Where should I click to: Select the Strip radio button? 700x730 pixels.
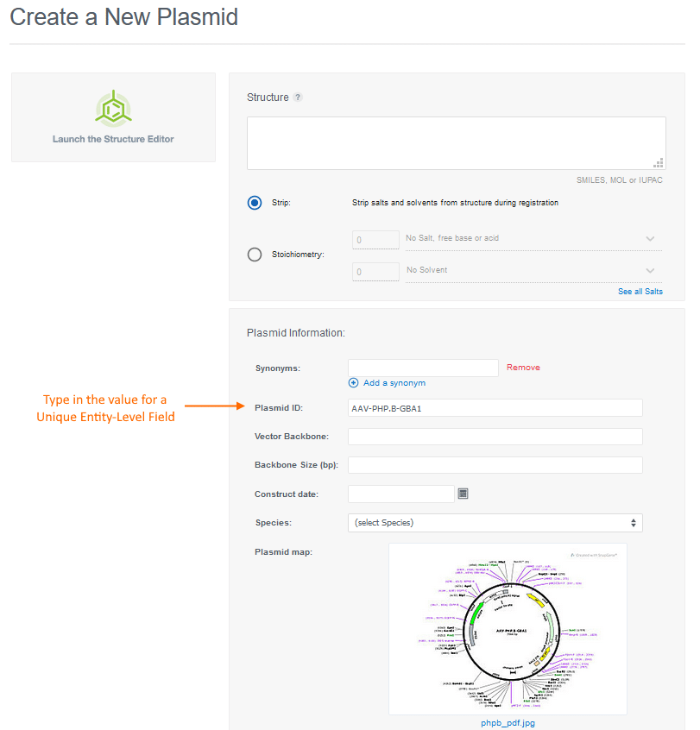(x=255, y=203)
